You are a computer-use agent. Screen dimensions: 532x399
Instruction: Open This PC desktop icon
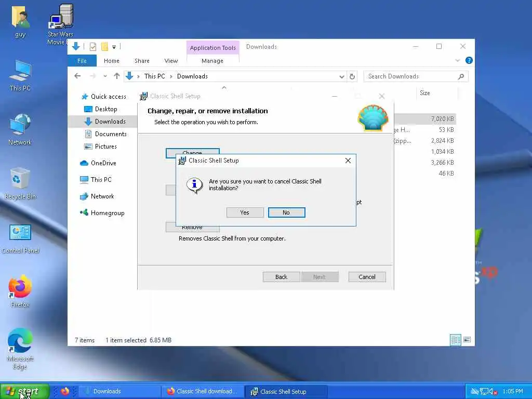pos(20,76)
